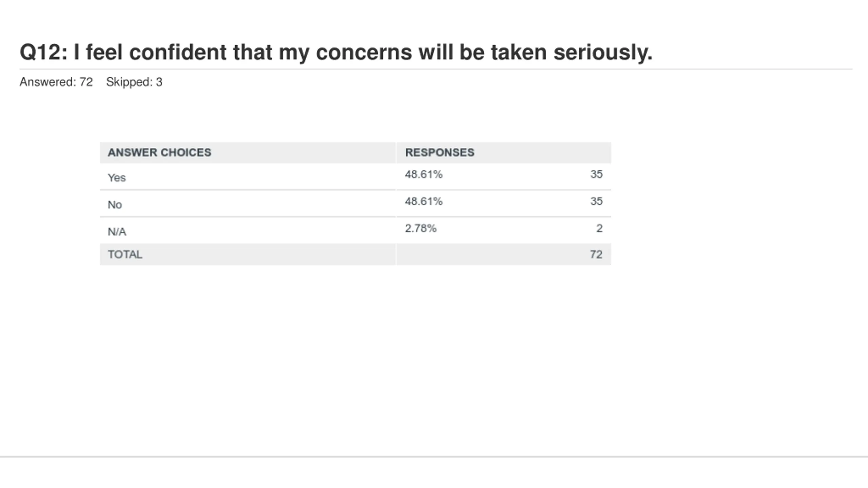Image resolution: width=868 pixels, height=488 pixels.
Task: Click the TOTAL row label
Action: [125, 255]
